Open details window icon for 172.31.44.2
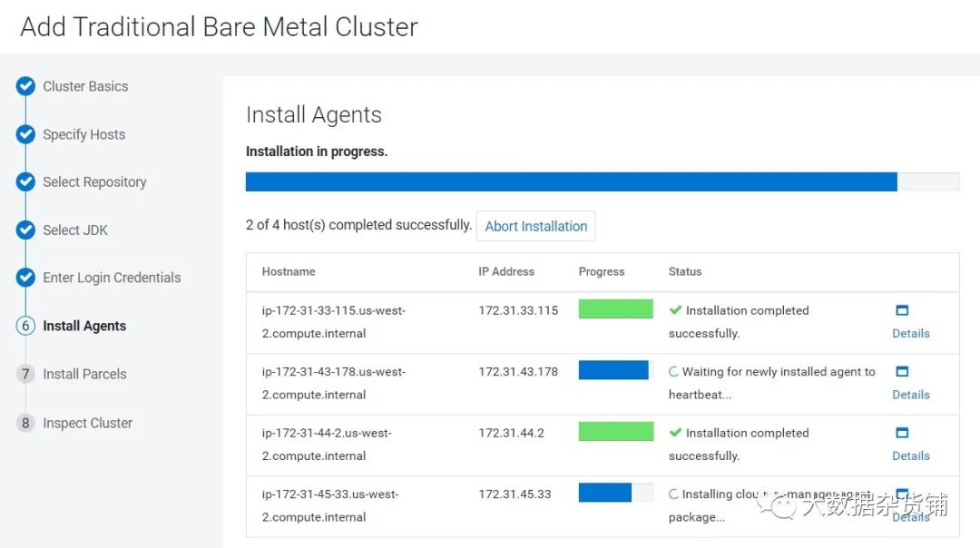 coord(902,433)
